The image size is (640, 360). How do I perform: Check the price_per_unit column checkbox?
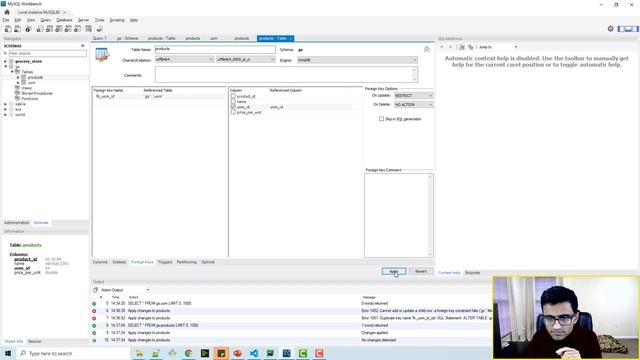233,112
